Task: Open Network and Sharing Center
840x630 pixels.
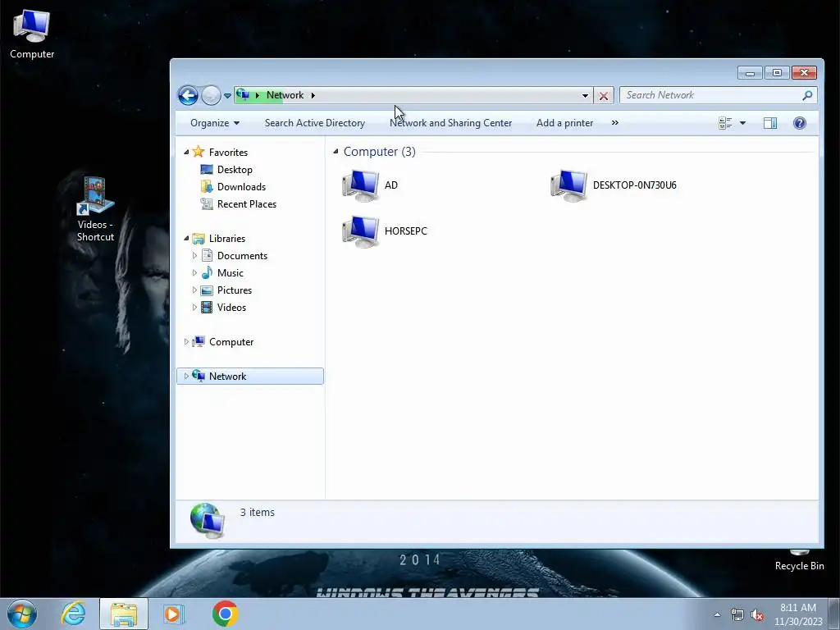Action: [x=450, y=123]
